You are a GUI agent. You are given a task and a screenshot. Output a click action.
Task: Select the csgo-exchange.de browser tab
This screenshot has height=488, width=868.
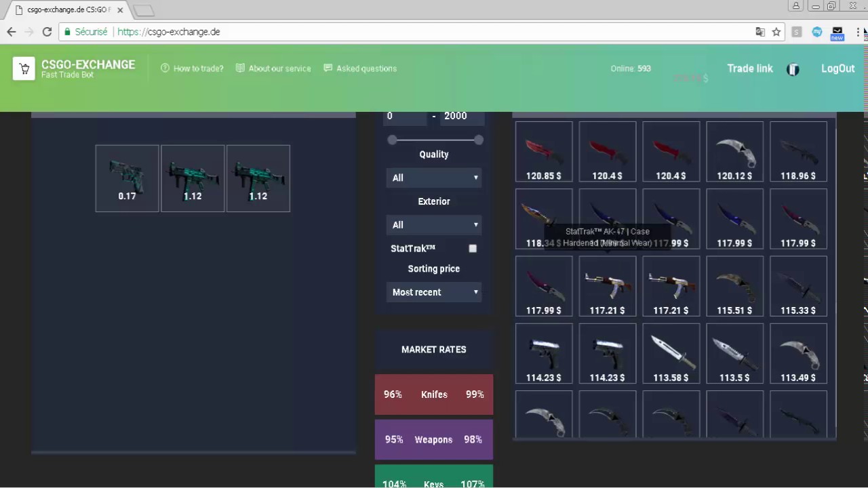68,9
